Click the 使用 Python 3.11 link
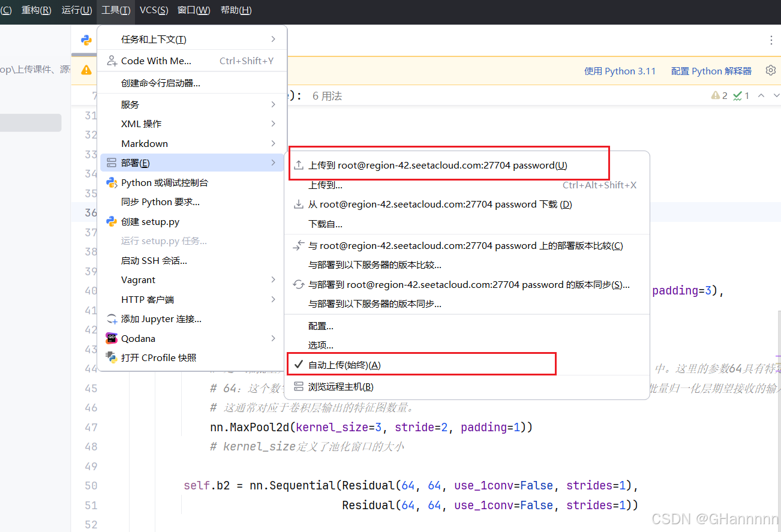Viewport: 781px width, 532px height. (x=620, y=70)
